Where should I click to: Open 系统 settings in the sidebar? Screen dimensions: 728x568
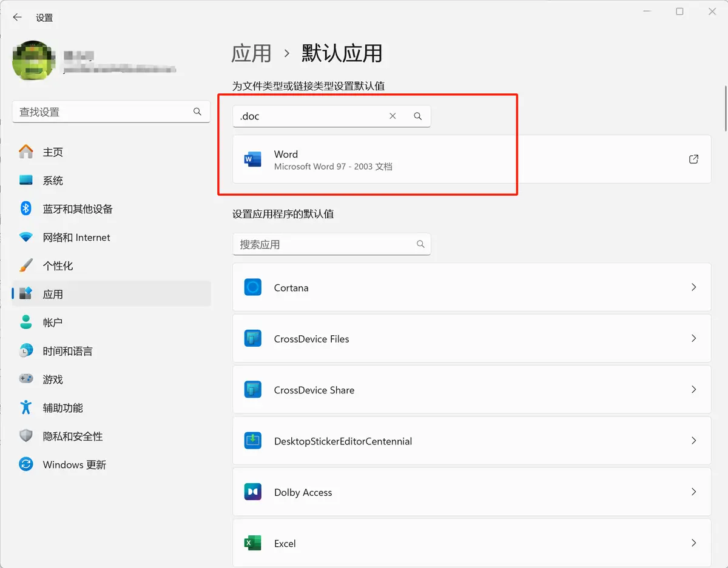pyautogui.click(x=112, y=181)
